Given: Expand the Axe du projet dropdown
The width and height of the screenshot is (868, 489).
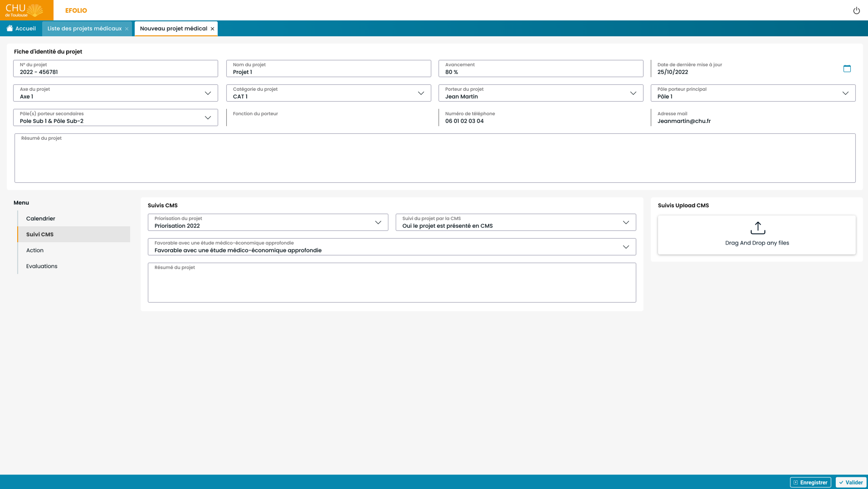Looking at the screenshot, I should (208, 93).
